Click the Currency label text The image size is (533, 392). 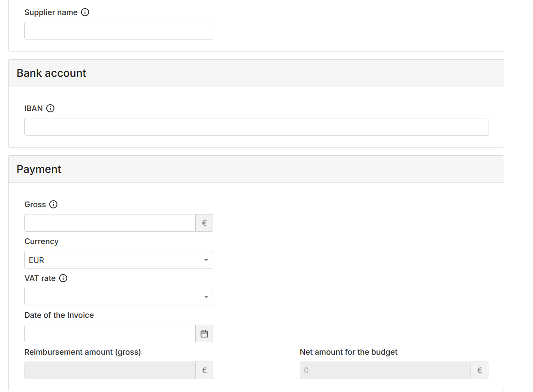[42, 241]
